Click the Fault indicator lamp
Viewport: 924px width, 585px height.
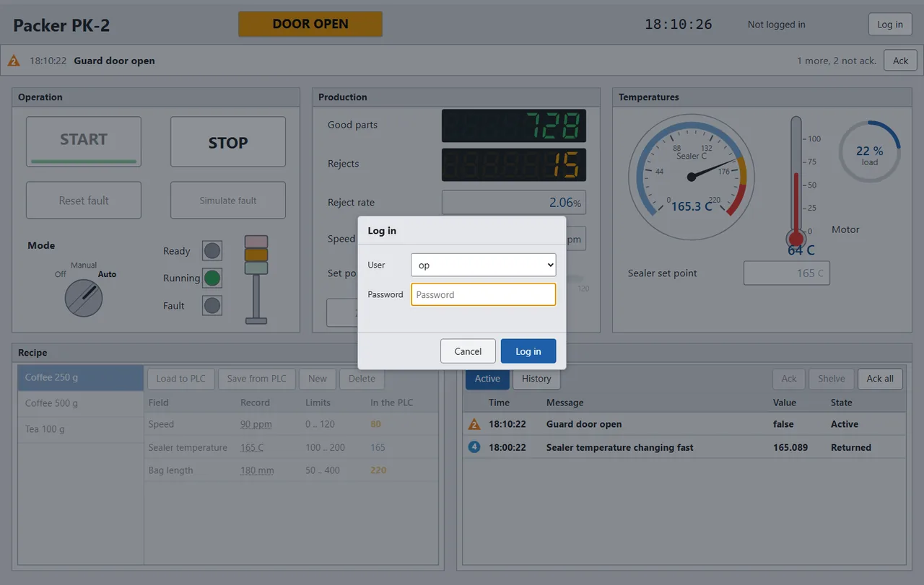coord(212,305)
